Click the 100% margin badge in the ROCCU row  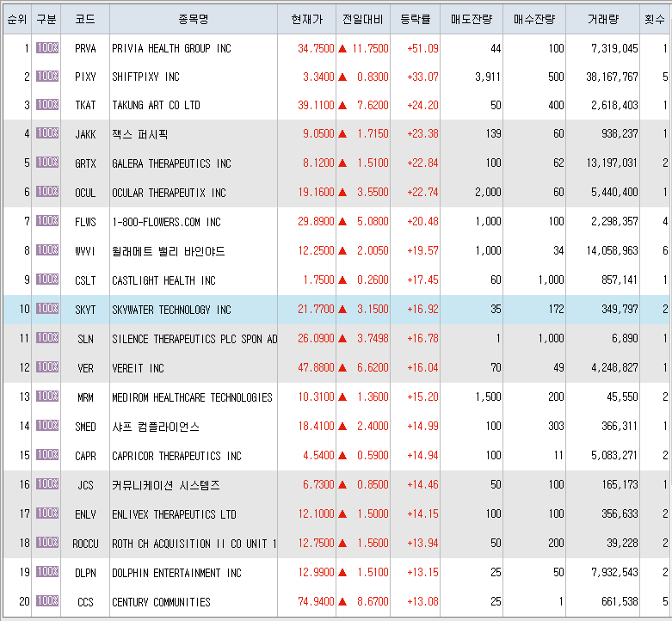click(47, 542)
